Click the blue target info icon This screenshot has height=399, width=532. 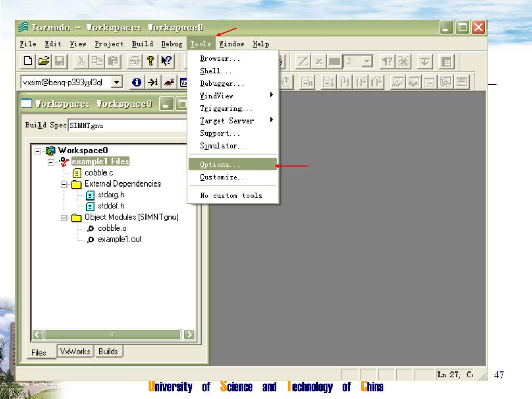pos(137,82)
